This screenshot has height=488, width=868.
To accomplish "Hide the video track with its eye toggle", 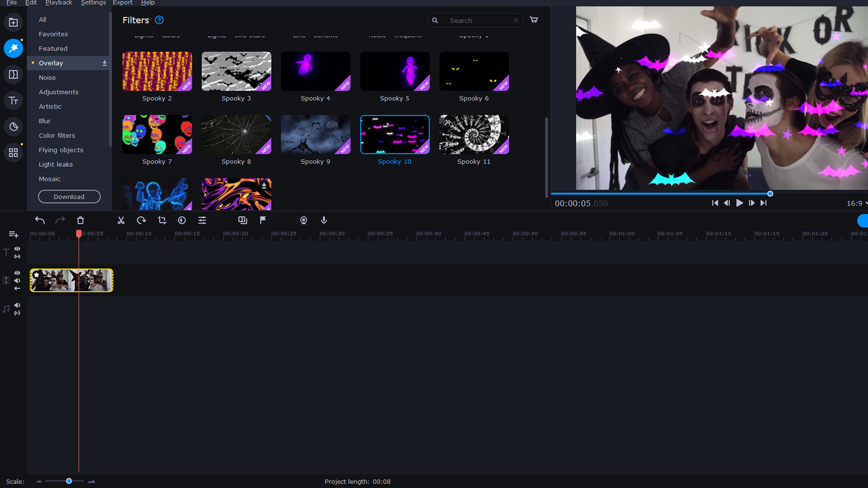I will [17, 273].
